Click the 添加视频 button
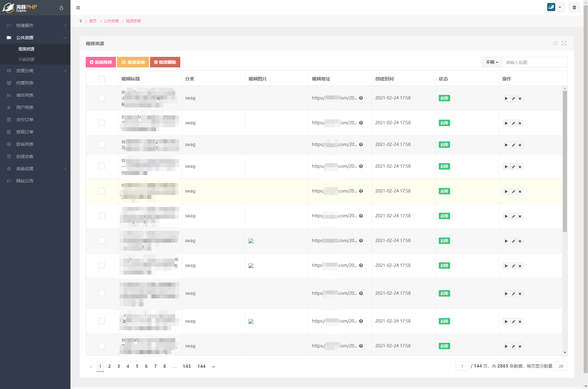 pos(101,62)
